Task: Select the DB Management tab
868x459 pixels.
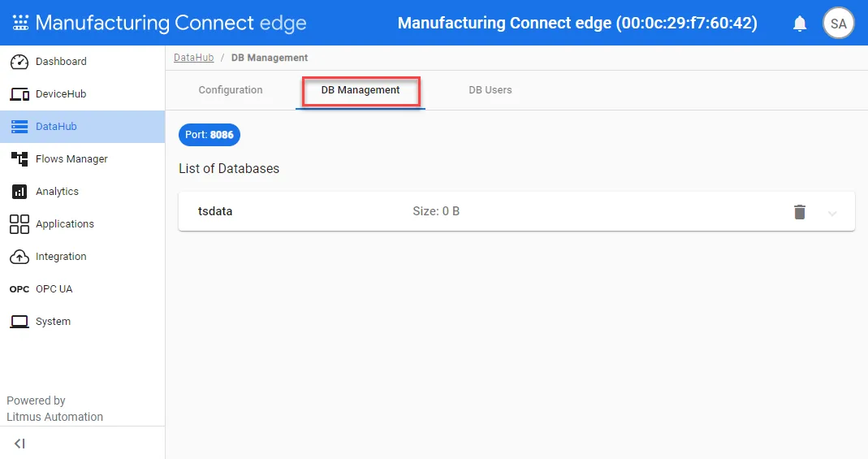Action: [x=361, y=89]
